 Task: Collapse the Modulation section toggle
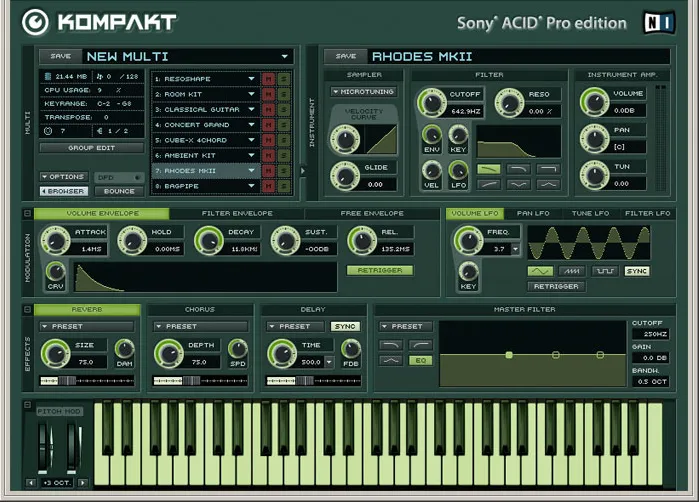pyautogui.click(x=28, y=214)
